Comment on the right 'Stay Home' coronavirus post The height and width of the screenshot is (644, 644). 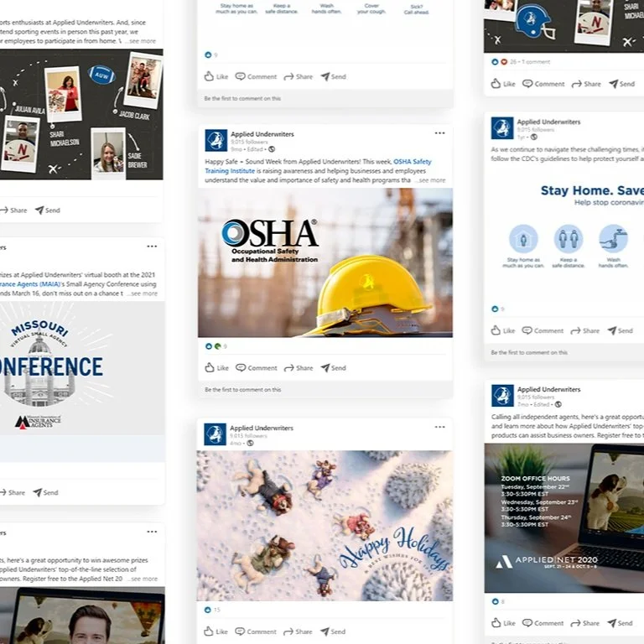543,330
